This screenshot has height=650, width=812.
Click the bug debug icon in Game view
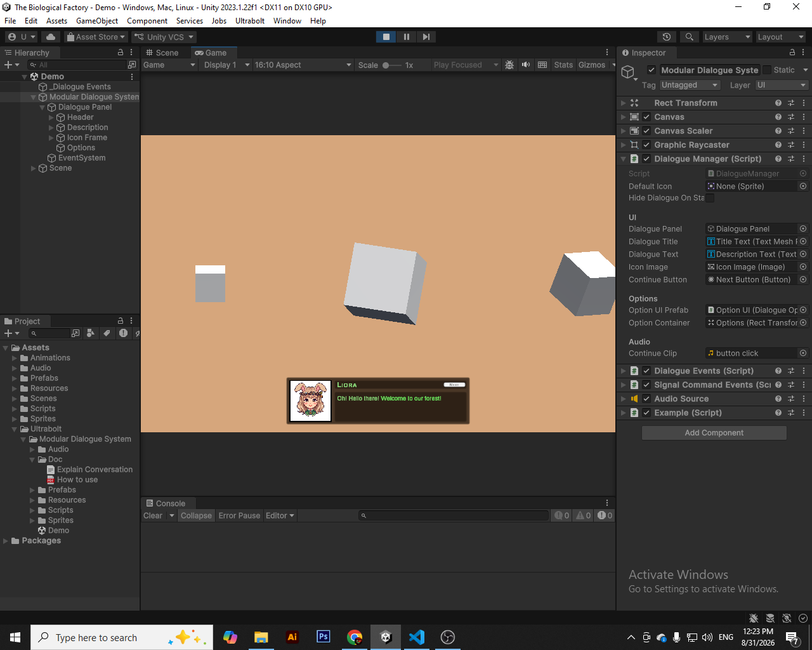coord(509,65)
